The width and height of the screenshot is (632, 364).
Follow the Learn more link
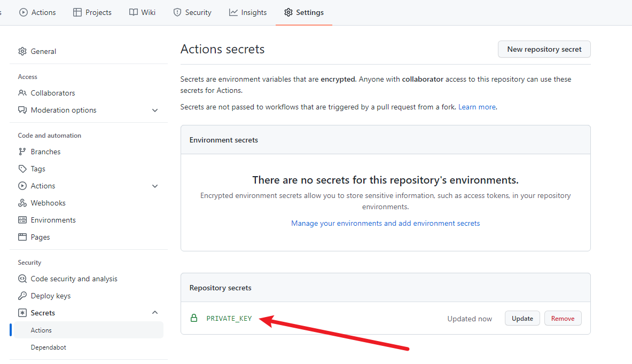click(477, 107)
